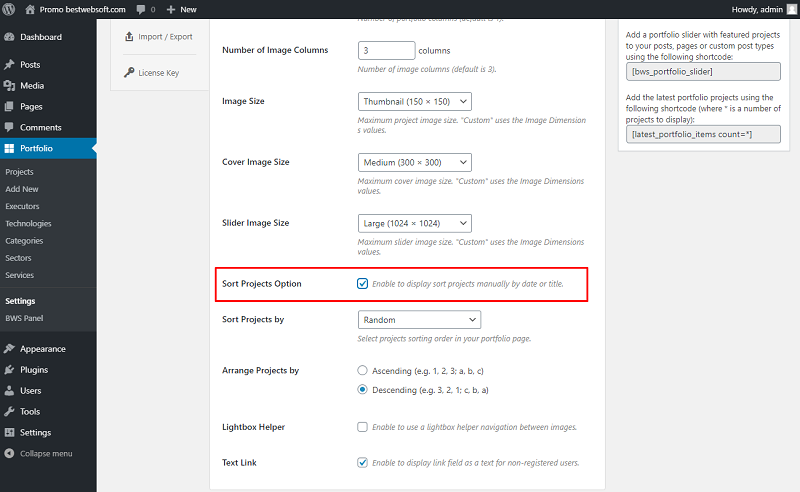
Task: Open Sectors submenu item
Action: (x=18, y=258)
